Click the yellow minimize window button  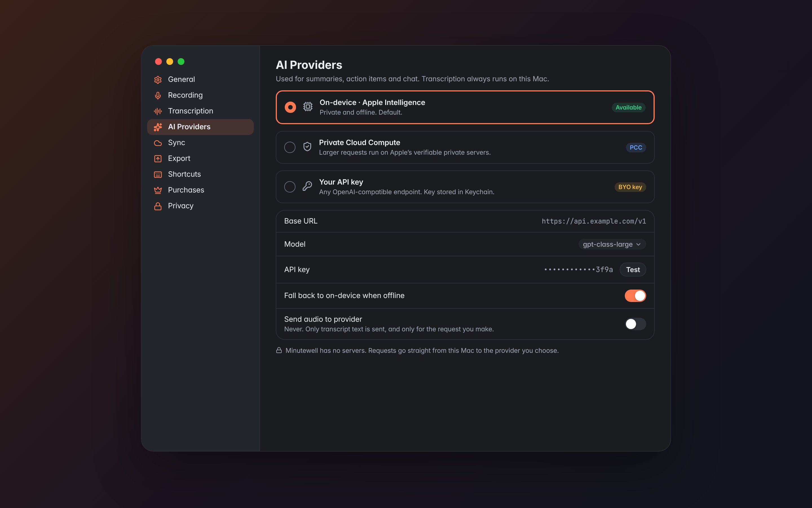point(170,62)
